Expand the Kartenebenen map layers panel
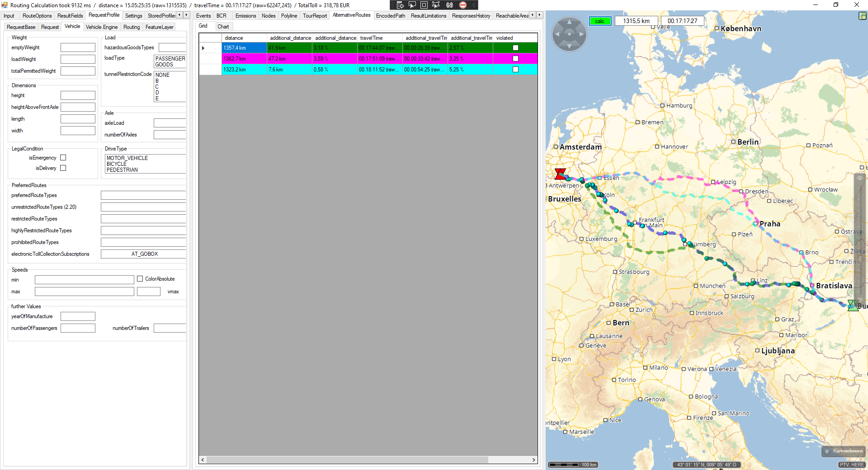This screenshot has height=470, width=868. [x=843, y=451]
